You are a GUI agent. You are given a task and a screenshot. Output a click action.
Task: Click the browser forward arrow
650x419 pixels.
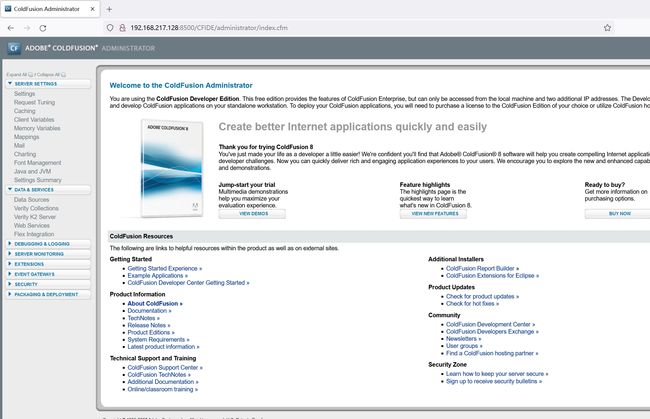click(x=27, y=28)
